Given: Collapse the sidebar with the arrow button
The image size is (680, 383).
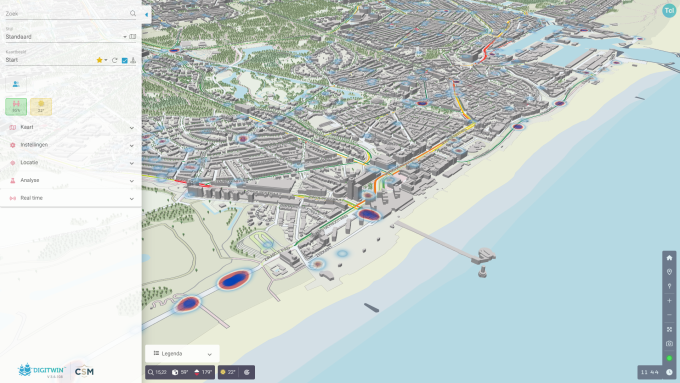Looking at the screenshot, I should click(x=147, y=15).
